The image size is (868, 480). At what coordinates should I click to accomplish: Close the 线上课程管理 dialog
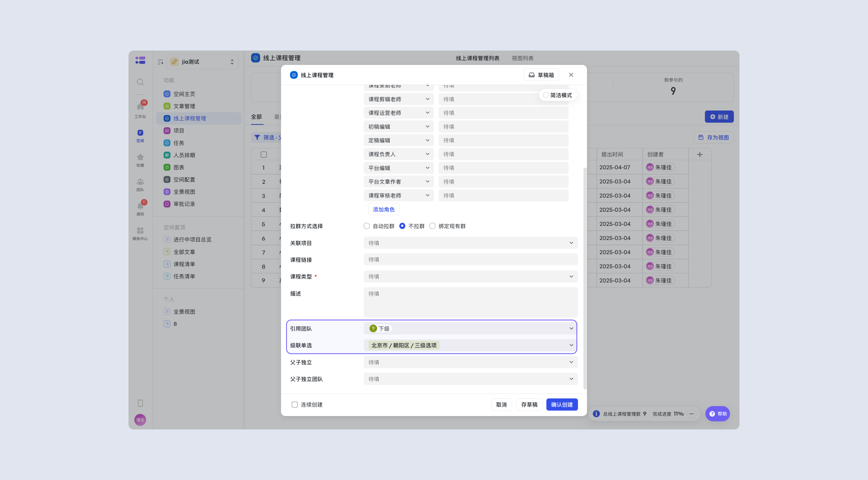click(571, 75)
